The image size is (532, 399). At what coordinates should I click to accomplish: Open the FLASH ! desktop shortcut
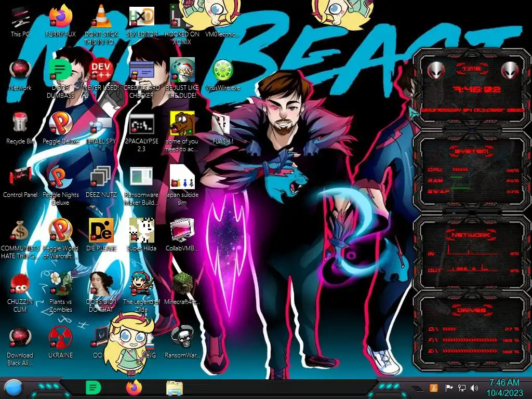(x=221, y=124)
